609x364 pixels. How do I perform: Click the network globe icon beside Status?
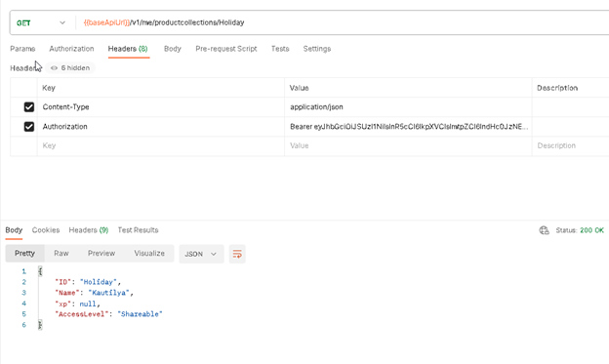click(x=545, y=230)
